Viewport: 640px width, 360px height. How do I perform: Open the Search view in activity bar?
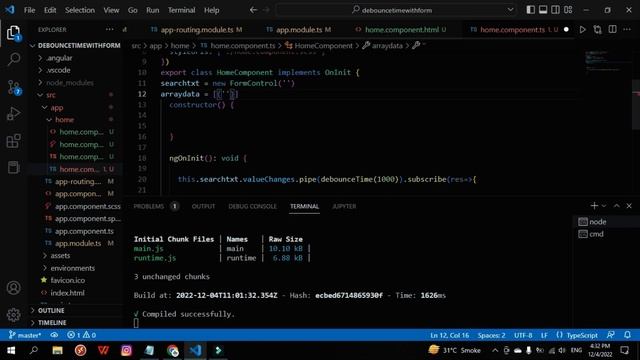13,60
